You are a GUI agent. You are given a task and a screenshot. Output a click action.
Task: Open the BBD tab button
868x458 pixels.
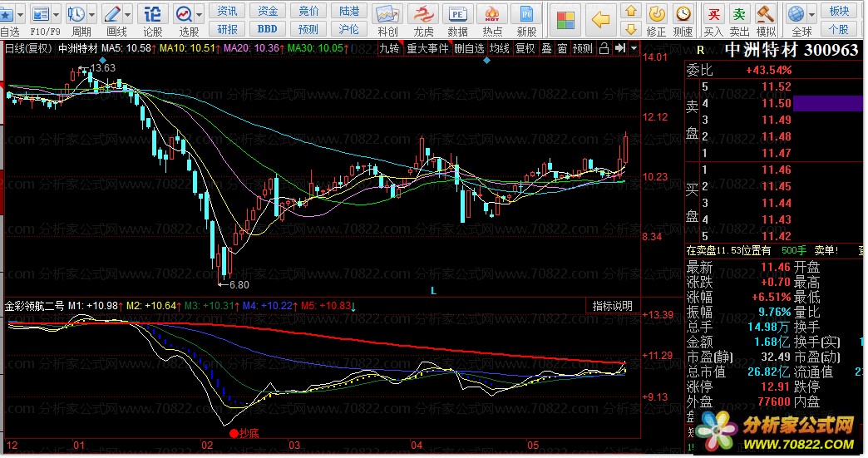click(268, 29)
